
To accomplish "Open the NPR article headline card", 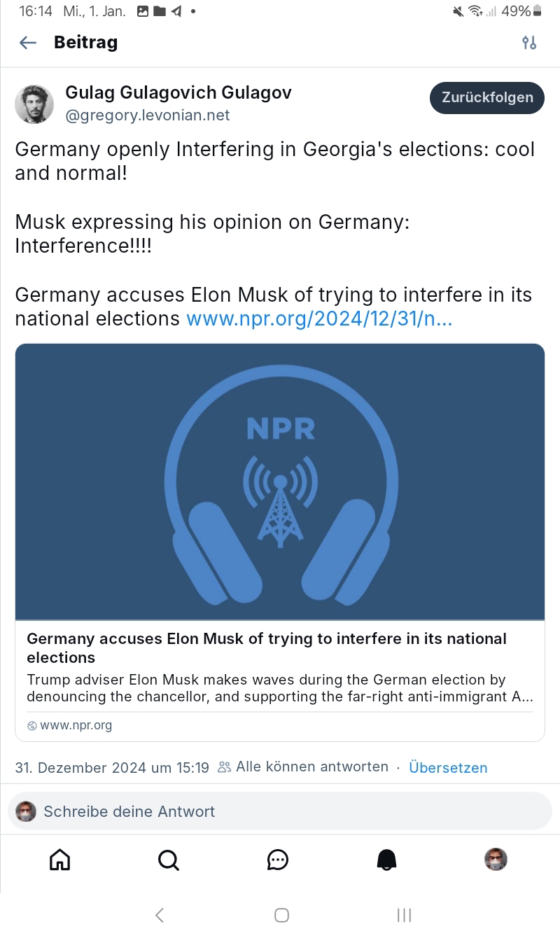I will point(267,647).
